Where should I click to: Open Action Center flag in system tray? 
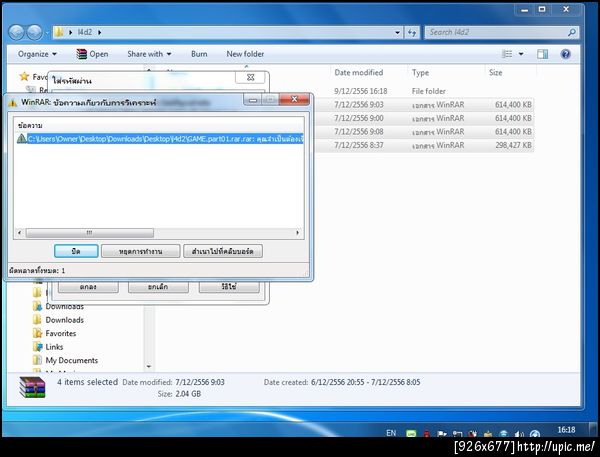442,433
